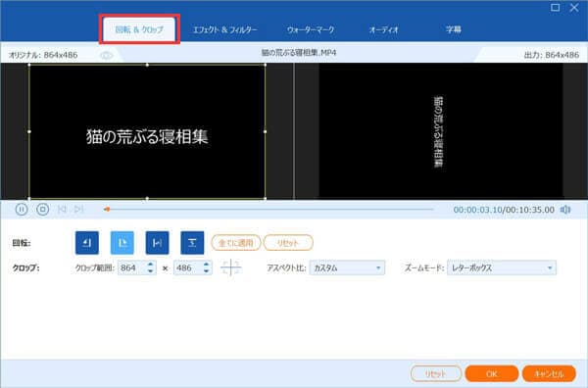Open the オーディオ tab
This screenshot has height=388, width=588.
(383, 29)
